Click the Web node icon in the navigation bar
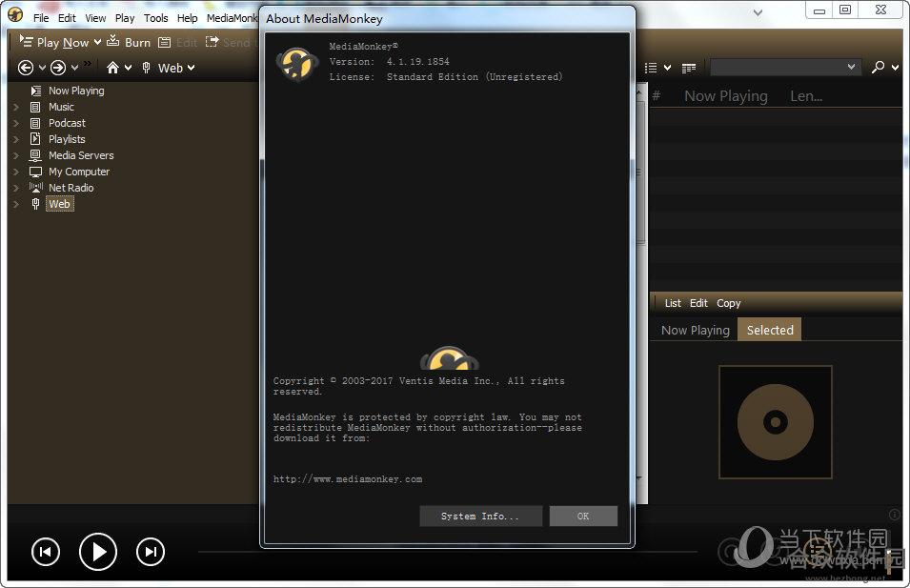This screenshot has width=910, height=588. point(146,68)
